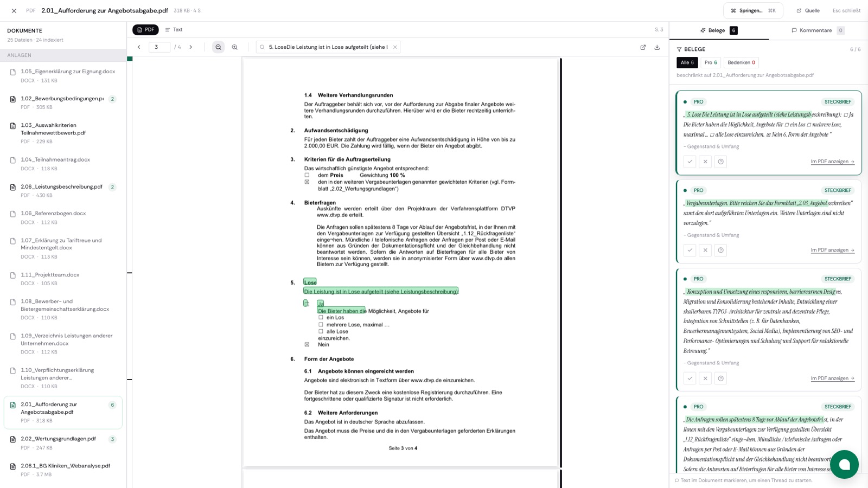Switch to Text view tab
868x488 pixels.
(174, 30)
